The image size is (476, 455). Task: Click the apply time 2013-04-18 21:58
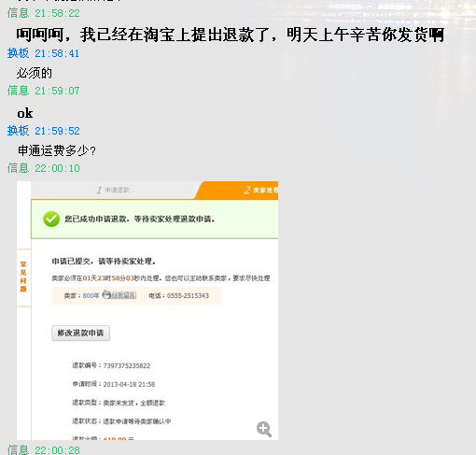pyautogui.click(x=129, y=384)
